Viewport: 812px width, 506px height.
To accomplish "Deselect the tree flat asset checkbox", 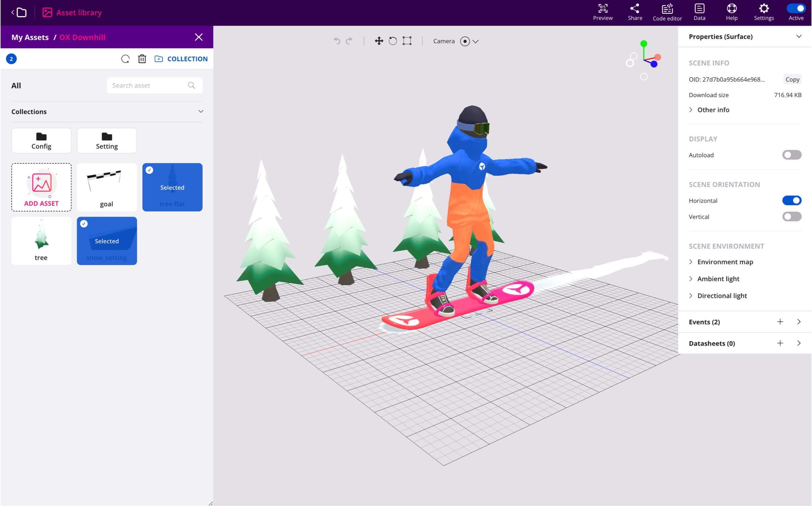I will (x=149, y=170).
